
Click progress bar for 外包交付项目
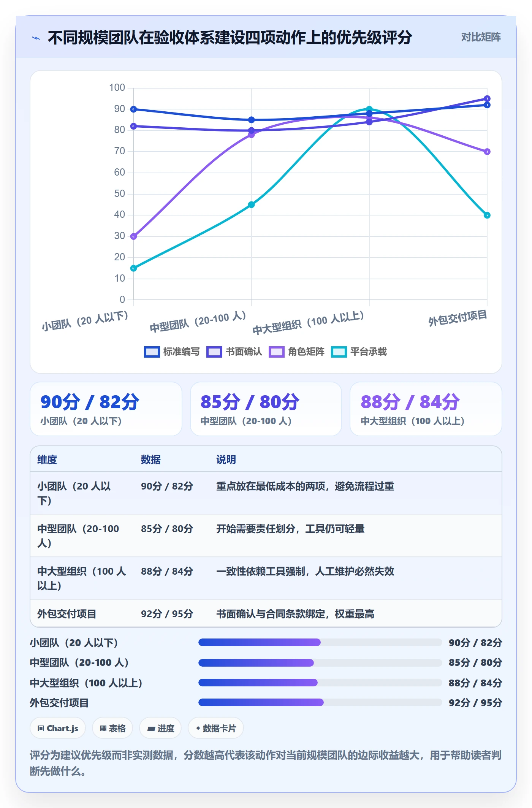[320, 702]
